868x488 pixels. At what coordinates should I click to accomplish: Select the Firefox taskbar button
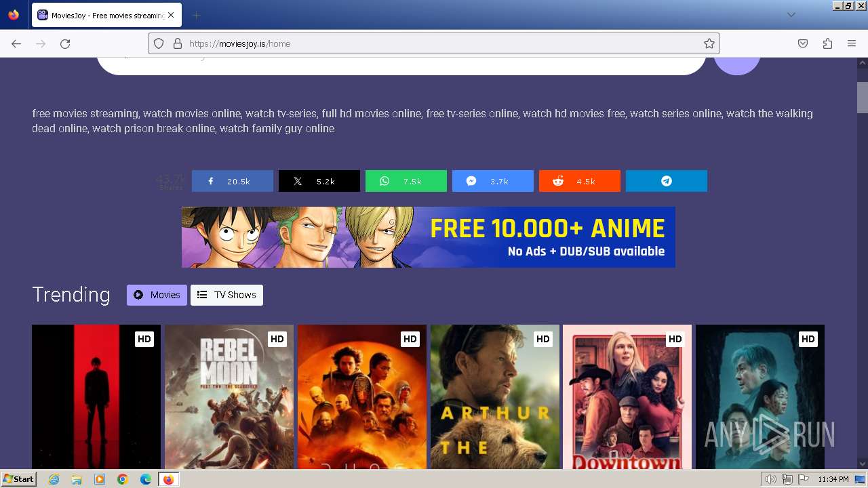(168, 479)
